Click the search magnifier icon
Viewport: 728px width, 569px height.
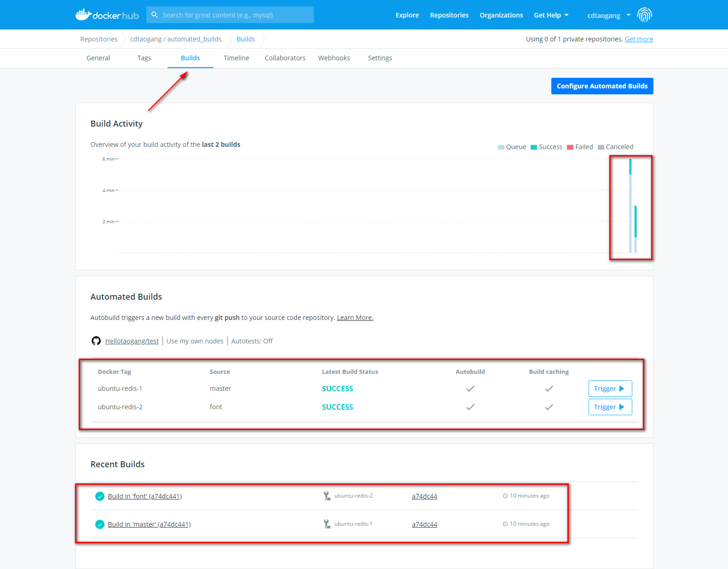(x=155, y=15)
